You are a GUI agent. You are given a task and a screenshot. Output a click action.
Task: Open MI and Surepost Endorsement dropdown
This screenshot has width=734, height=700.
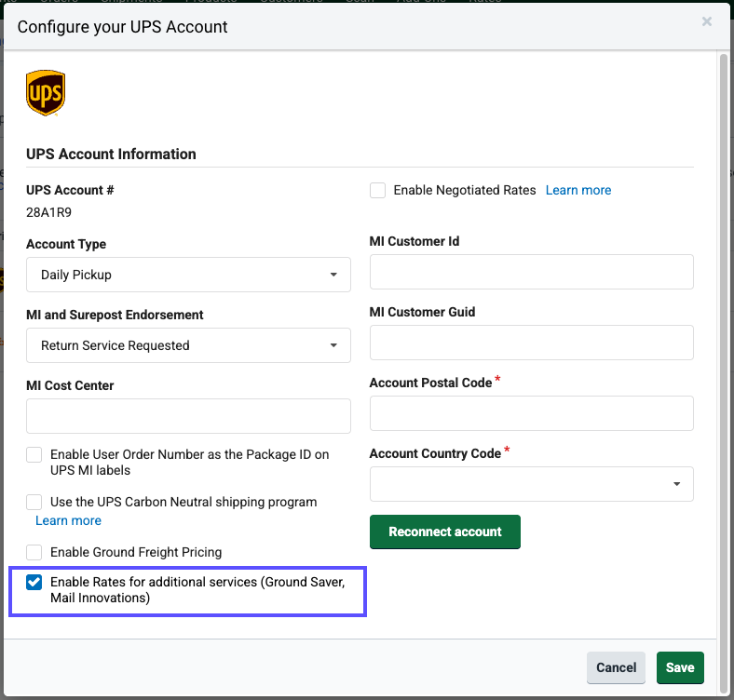point(188,345)
